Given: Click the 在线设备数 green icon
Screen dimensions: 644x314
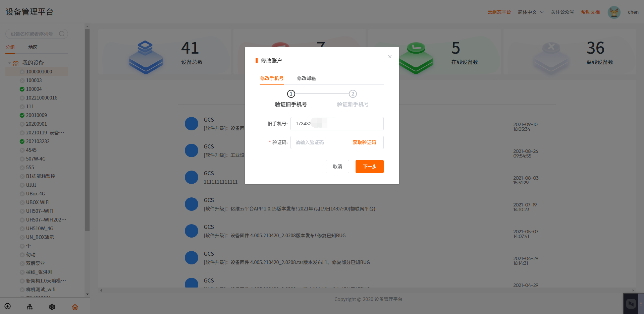Looking at the screenshot, I should 416,58.
